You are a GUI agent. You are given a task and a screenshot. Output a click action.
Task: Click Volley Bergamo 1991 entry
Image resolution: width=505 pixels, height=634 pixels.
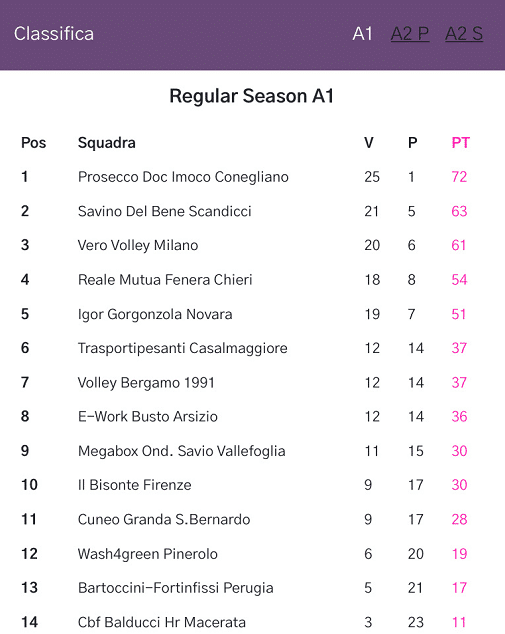click(146, 383)
